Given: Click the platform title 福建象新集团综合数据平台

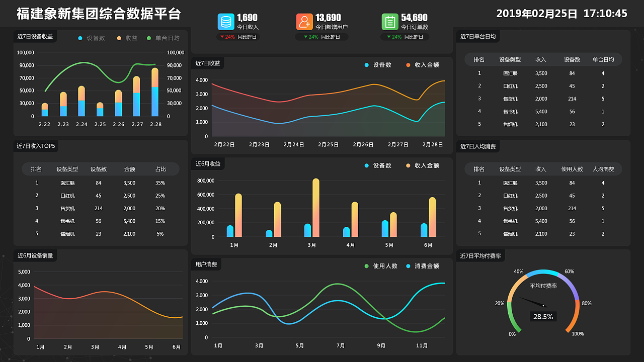Looking at the screenshot, I should point(99,14).
